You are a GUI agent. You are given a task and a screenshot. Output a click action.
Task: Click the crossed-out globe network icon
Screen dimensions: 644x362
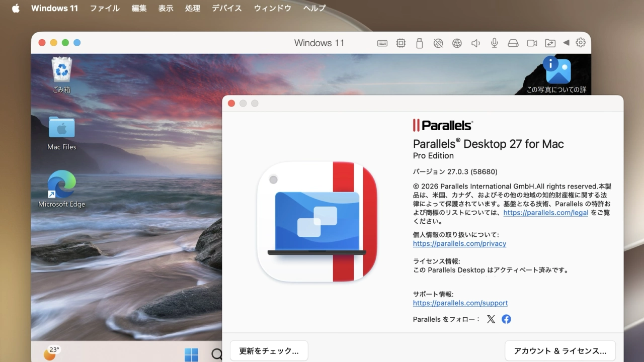pyautogui.click(x=438, y=43)
